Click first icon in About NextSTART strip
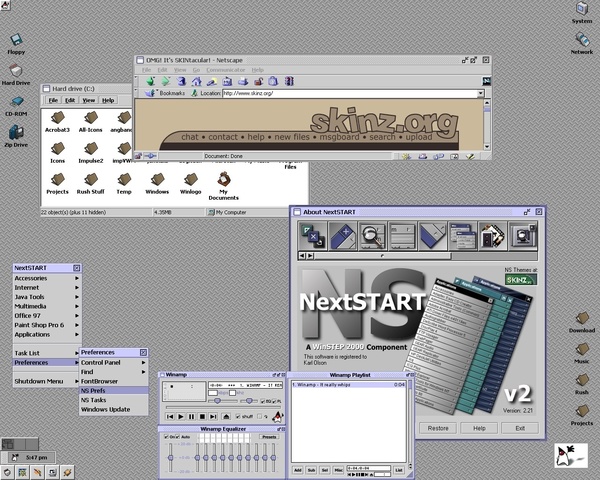Screen dimensions: 600x480 pyautogui.click(x=312, y=236)
